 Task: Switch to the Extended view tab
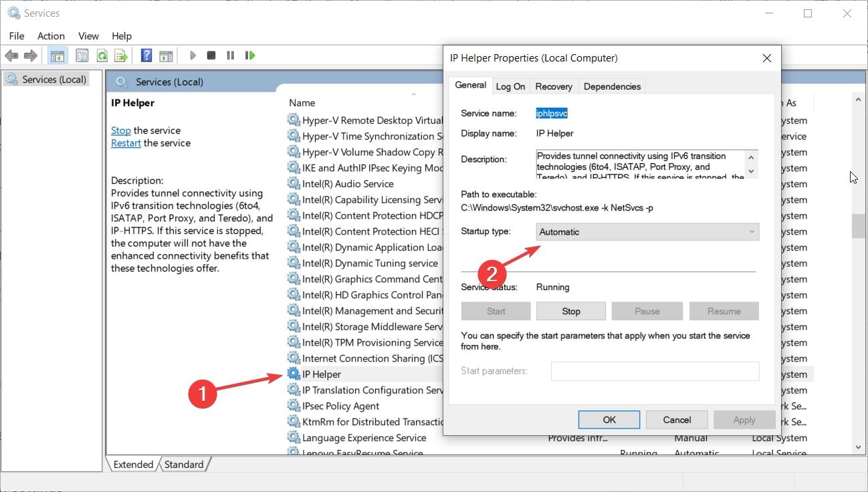[x=133, y=465]
